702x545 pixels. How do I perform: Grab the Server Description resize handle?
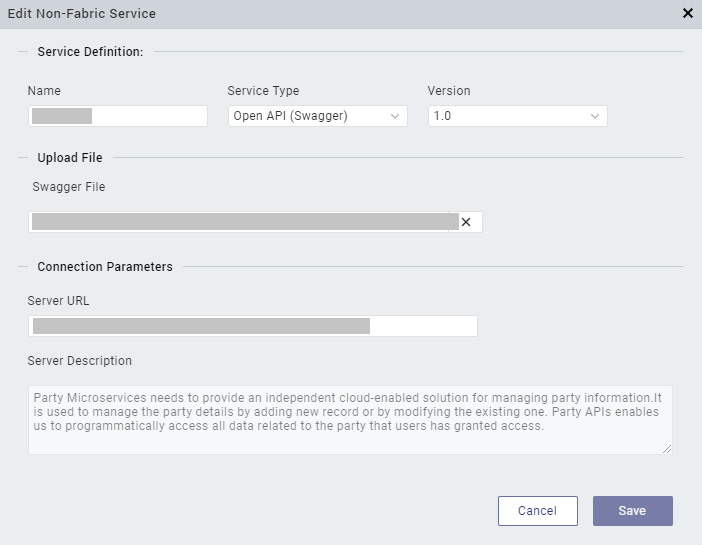click(666, 449)
